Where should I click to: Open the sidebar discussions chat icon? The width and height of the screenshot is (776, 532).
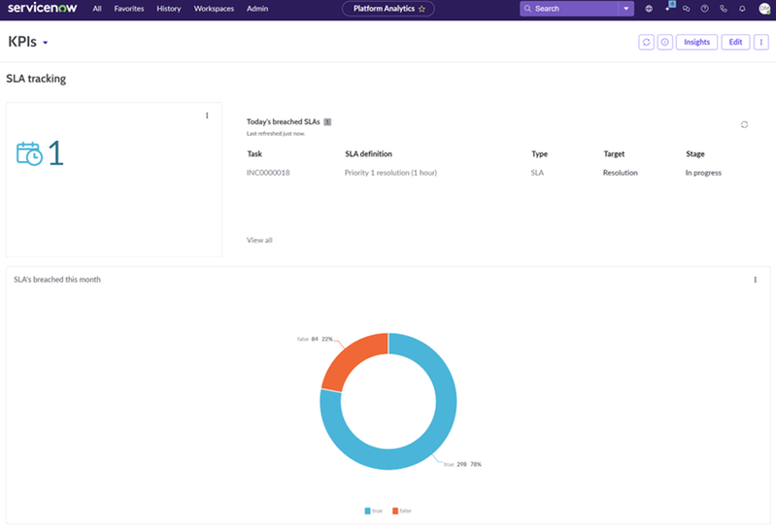point(686,9)
